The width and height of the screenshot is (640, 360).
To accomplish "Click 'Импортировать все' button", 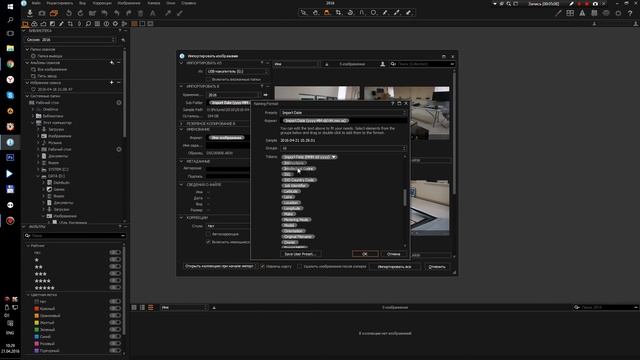I will 394,267.
